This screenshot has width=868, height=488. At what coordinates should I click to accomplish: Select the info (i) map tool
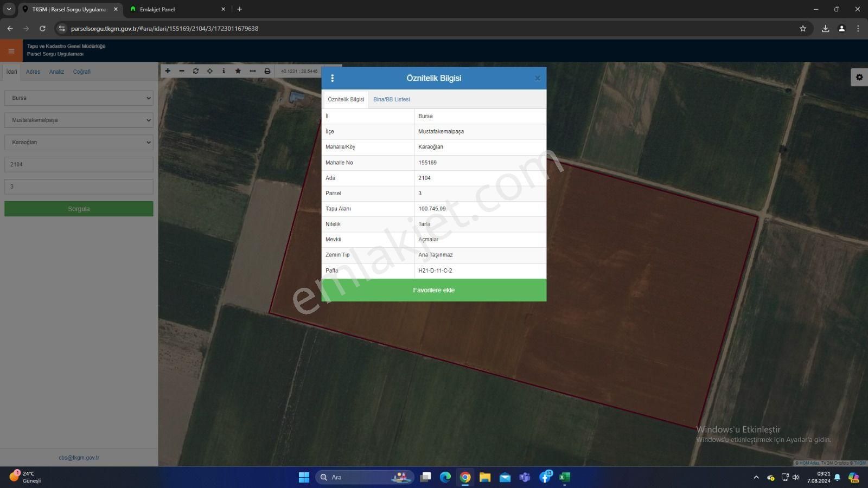point(224,71)
